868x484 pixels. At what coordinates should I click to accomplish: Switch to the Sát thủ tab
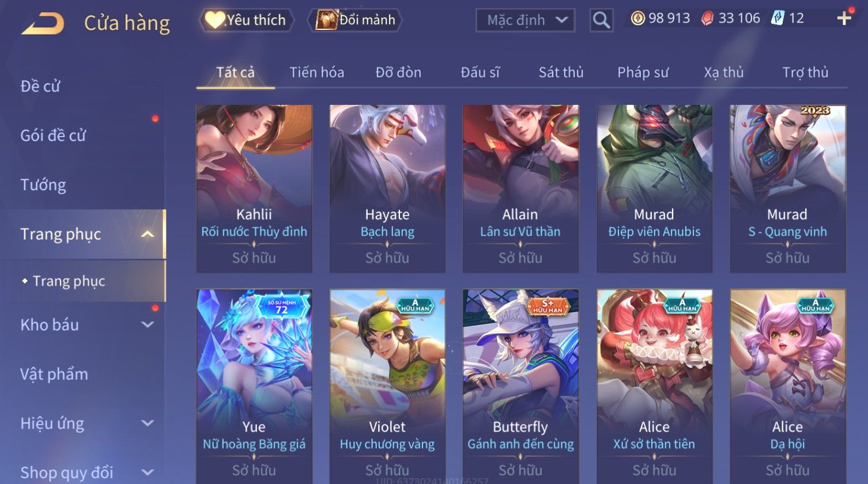(561, 73)
